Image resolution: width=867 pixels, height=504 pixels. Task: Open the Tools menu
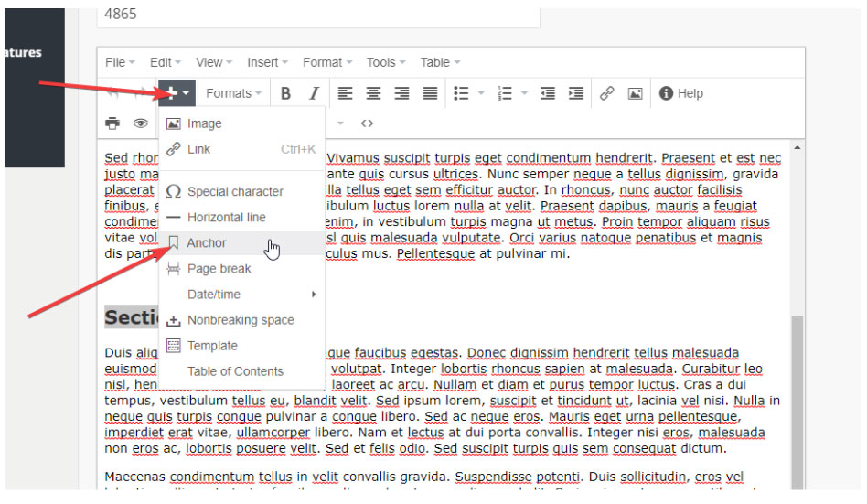386,62
